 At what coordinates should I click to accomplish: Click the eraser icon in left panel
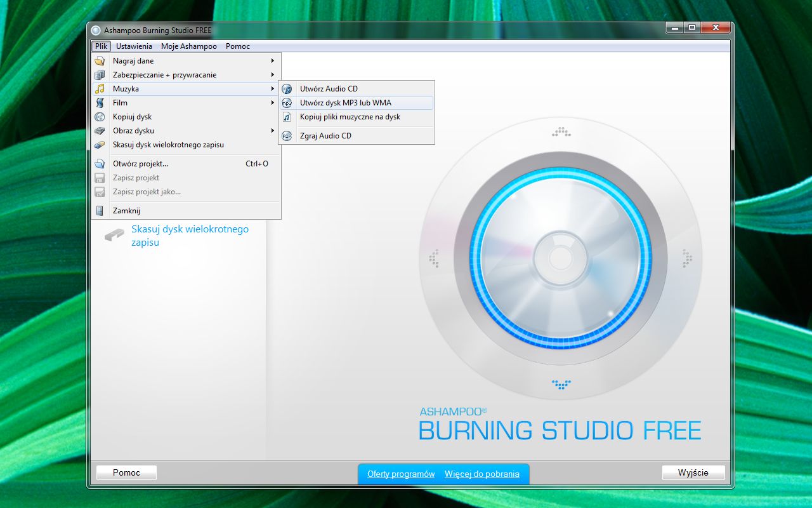tap(114, 235)
